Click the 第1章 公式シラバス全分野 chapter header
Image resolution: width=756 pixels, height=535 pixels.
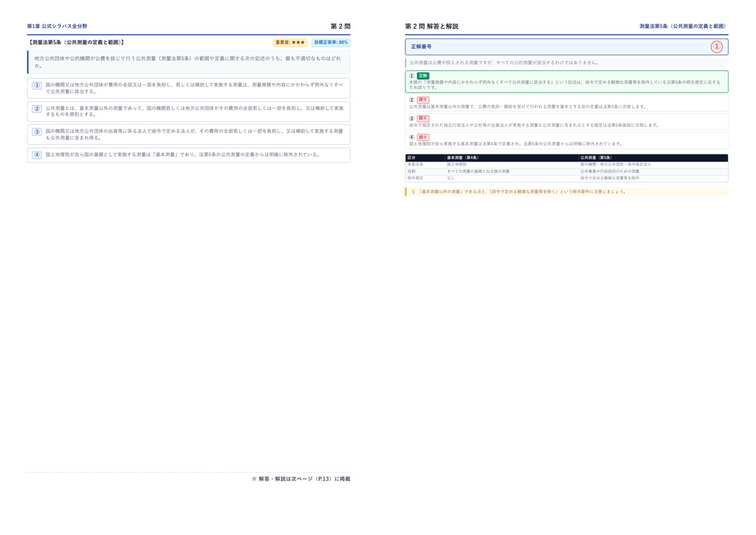pyautogui.click(x=58, y=26)
